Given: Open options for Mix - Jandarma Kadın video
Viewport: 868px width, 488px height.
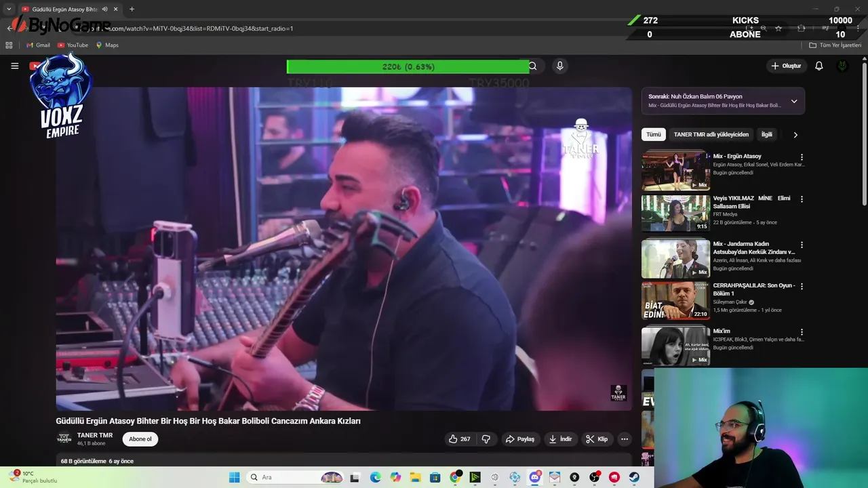Looking at the screenshot, I should (x=802, y=245).
